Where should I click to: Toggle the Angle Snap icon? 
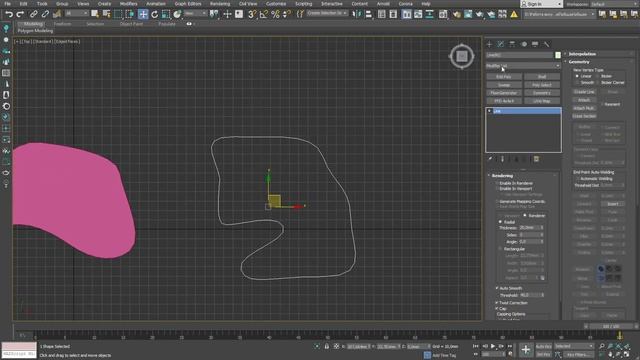pos(264,14)
